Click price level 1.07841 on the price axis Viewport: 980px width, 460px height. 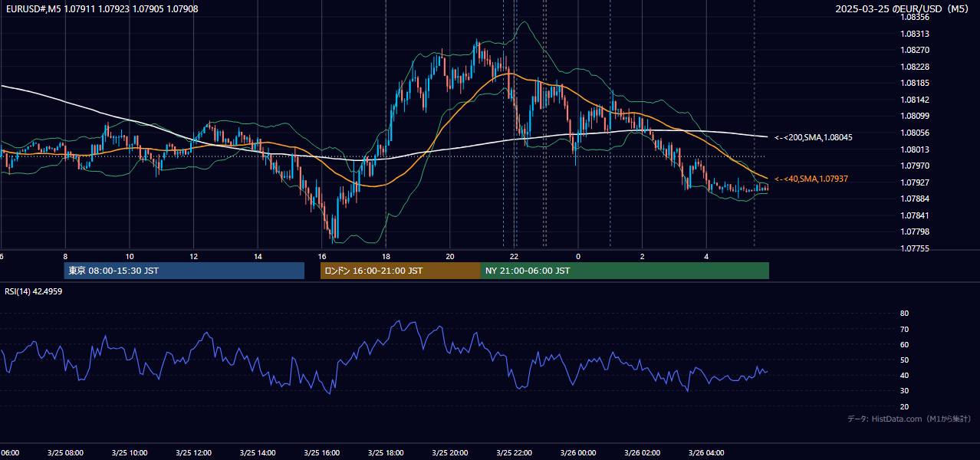[x=916, y=215]
